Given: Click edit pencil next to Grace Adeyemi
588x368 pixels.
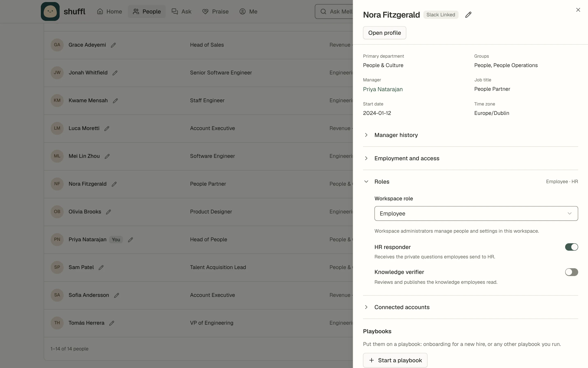Looking at the screenshot, I should click(x=113, y=45).
